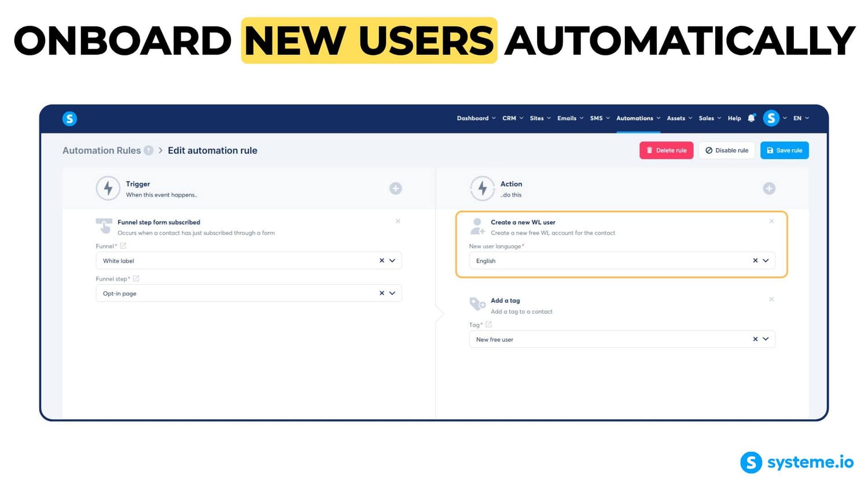This screenshot has width=868, height=488.
Task: Open the Sales menu
Action: pyautogui.click(x=710, y=118)
